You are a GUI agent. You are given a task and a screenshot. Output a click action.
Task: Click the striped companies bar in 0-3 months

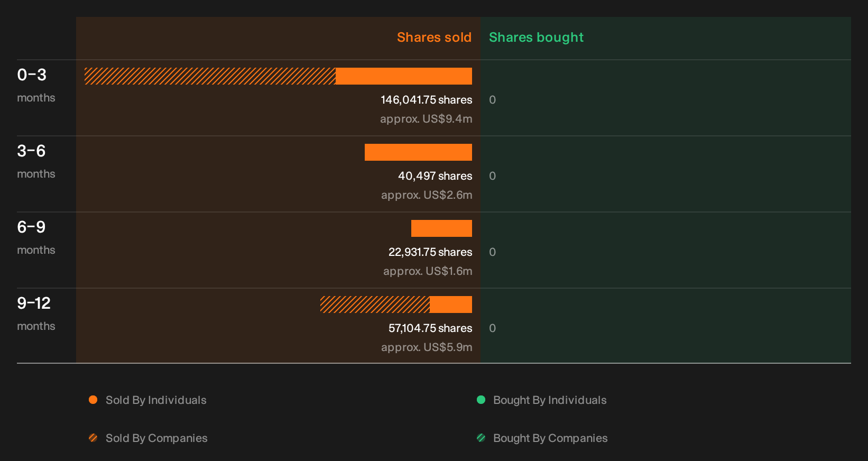click(210, 76)
